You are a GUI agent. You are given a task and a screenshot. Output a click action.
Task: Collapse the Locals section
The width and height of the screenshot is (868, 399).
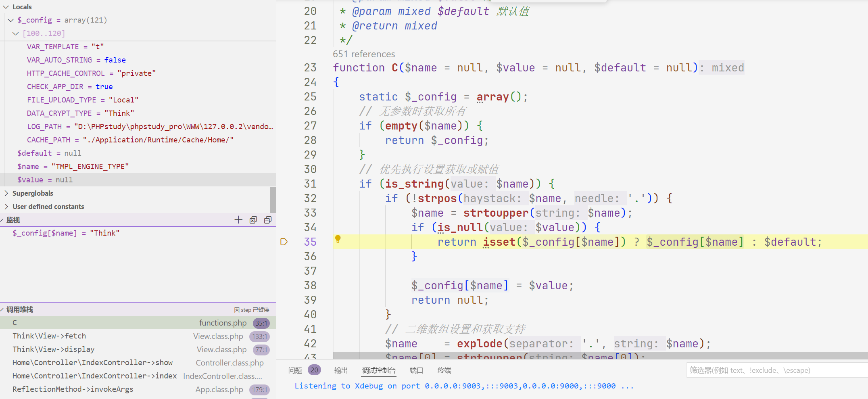point(6,7)
